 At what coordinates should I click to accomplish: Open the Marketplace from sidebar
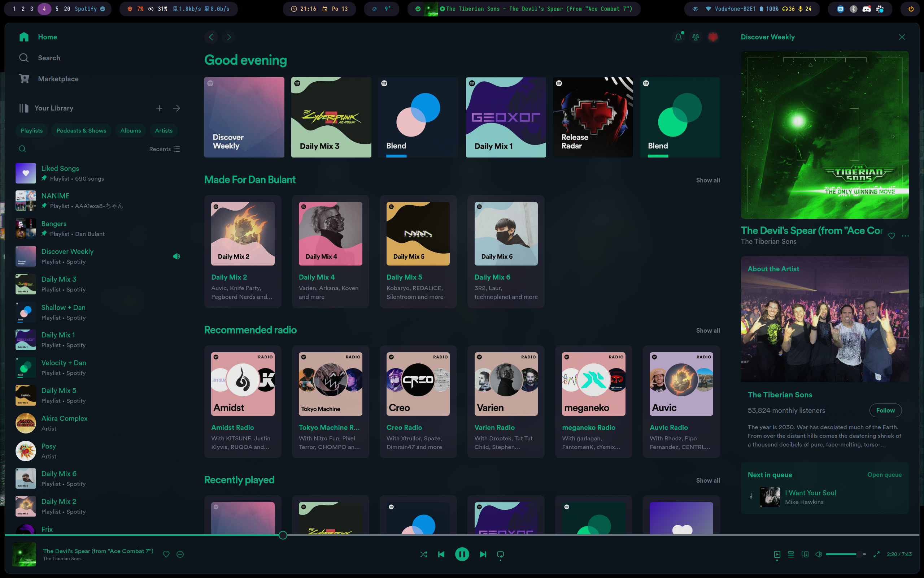click(x=48, y=79)
